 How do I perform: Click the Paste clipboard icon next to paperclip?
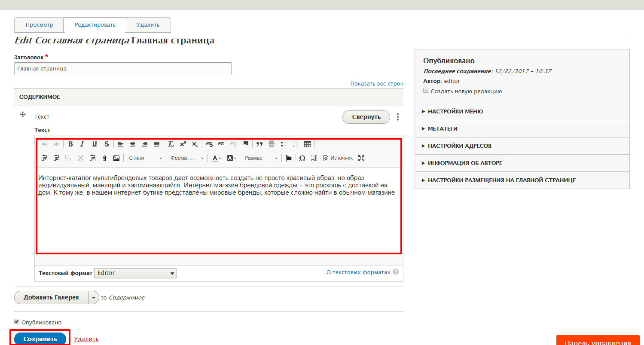coord(92,158)
